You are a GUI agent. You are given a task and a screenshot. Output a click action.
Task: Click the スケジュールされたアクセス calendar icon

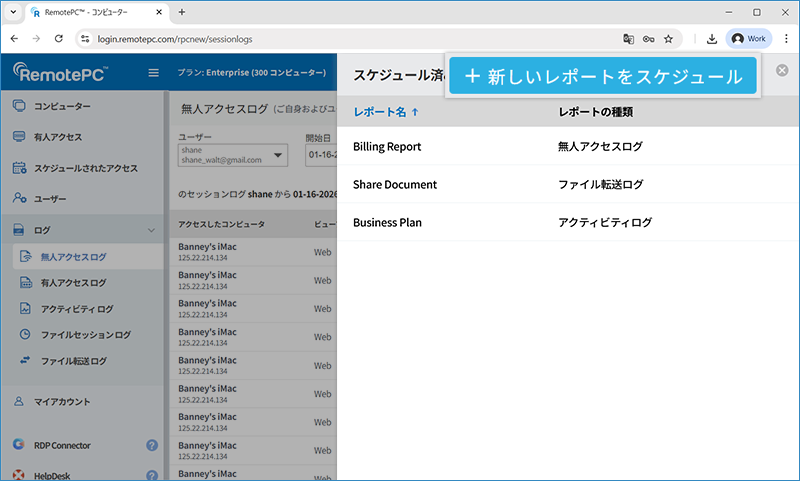19,168
